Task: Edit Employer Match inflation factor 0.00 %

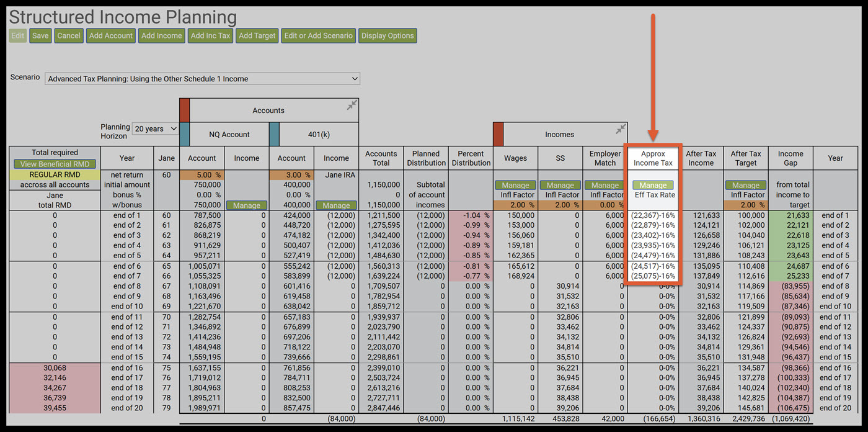Action: coord(605,205)
